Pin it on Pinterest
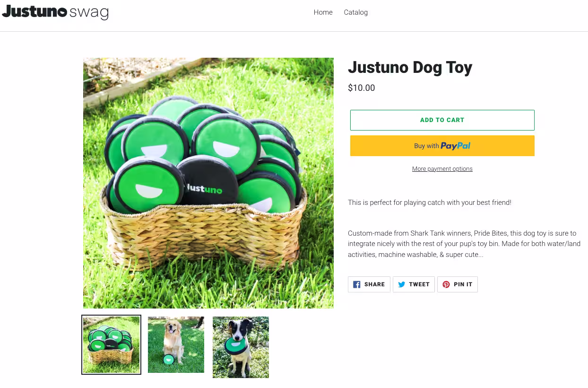The width and height of the screenshot is (588, 388). (458, 284)
